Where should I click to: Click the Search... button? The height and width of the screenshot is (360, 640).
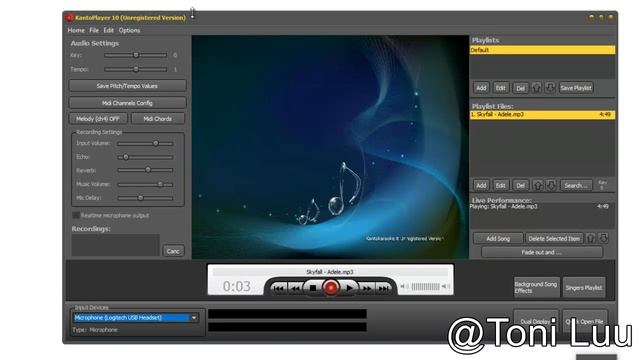[x=576, y=185]
